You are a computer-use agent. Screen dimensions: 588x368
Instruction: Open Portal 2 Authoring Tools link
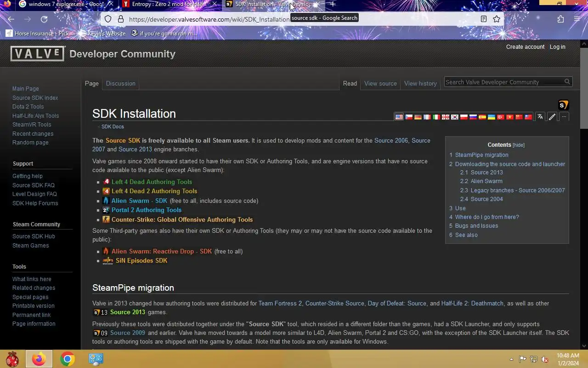(x=147, y=210)
